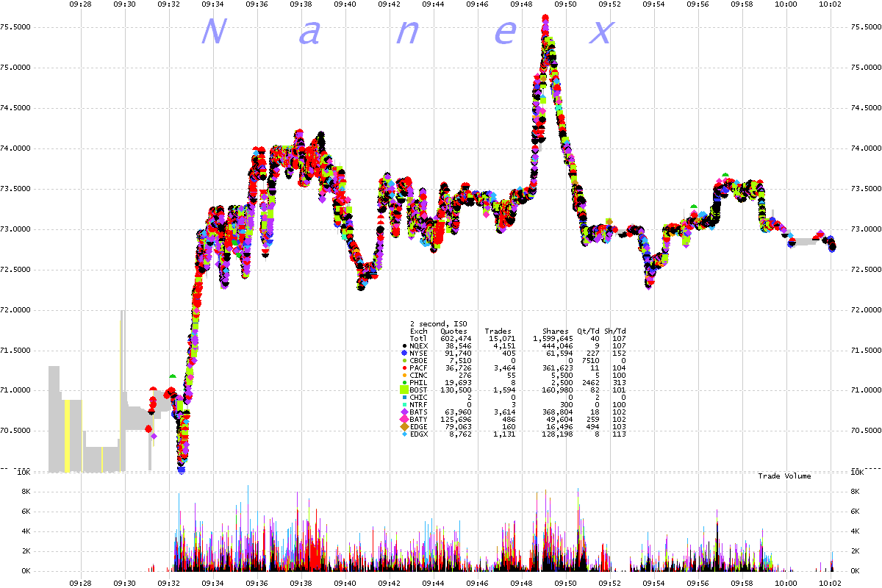Click the 10:02 label on top time axis

831,4
